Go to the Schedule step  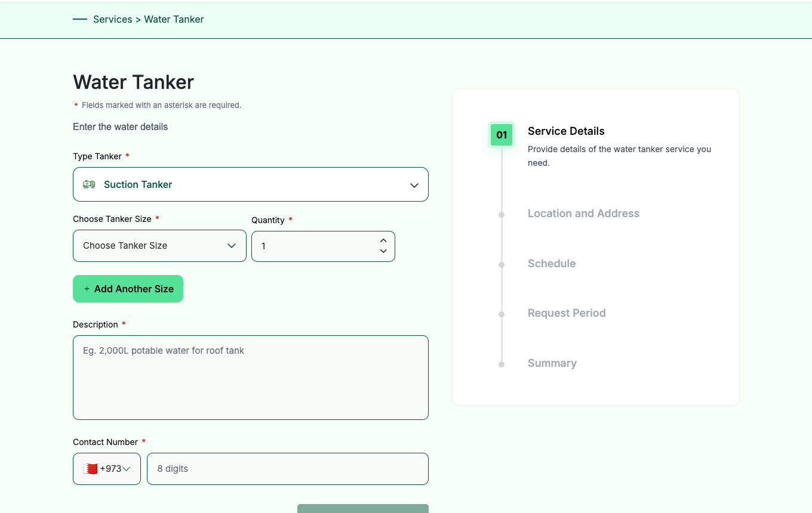point(552,264)
